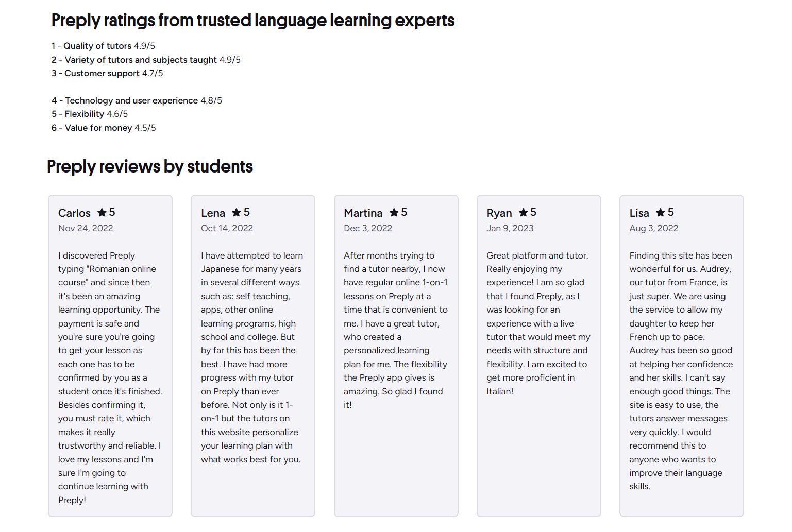Click the Quality of tutors rating line
Viewport: 792px width, 532px height.
coord(103,46)
